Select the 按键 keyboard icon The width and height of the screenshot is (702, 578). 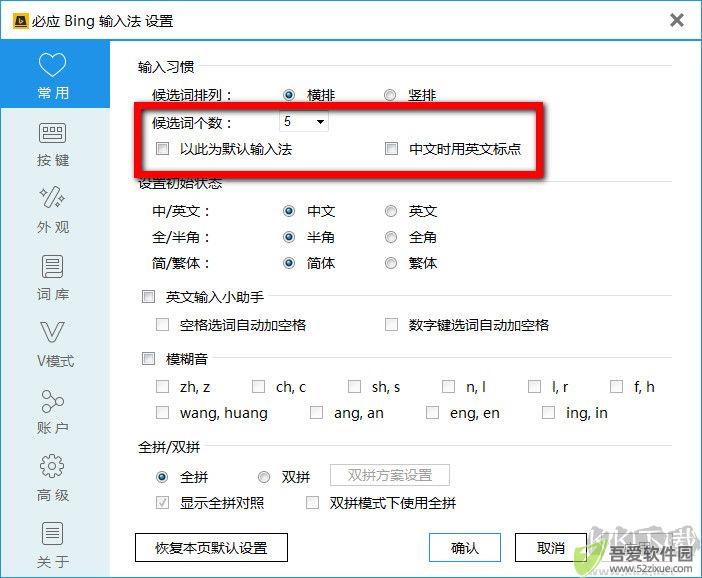52,133
